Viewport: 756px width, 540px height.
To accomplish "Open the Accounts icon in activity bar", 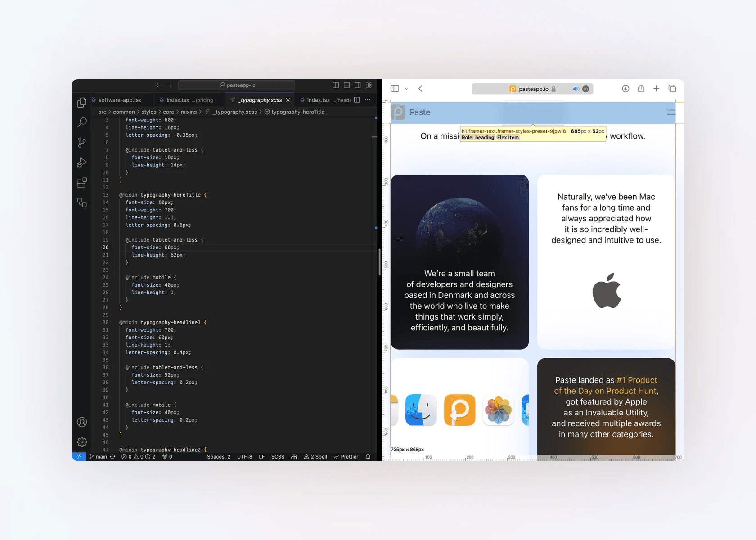I will (x=82, y=422).
